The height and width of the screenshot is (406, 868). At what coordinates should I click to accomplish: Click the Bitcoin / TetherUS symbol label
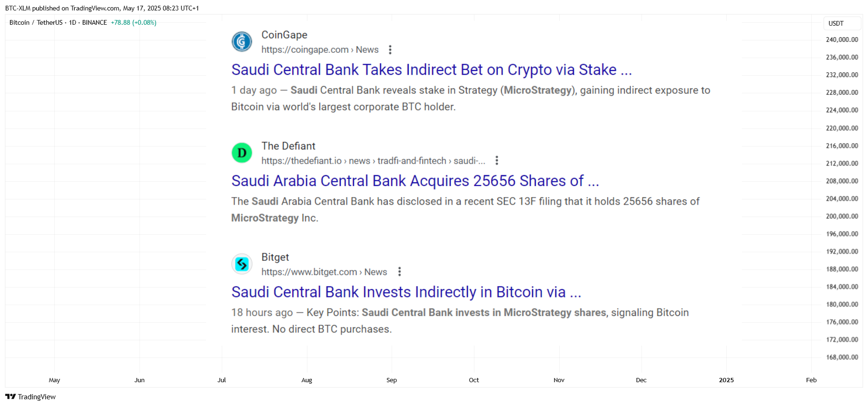click(36, 22)
